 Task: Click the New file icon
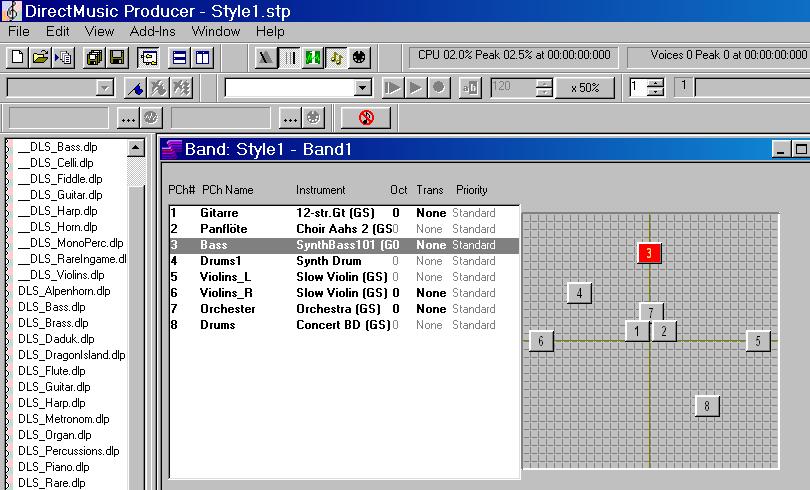[x=17, y=58]
